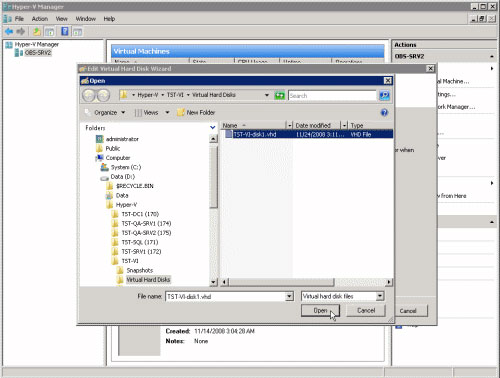
Task: Click the Up one level folder toolbar icon
Action: tap(37, 32)
